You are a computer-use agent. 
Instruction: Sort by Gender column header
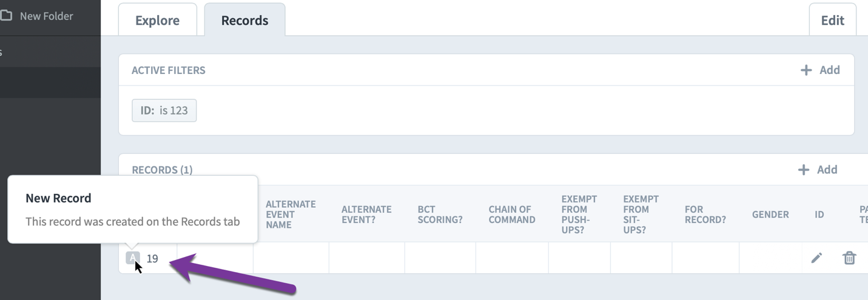tap(770, 214)
